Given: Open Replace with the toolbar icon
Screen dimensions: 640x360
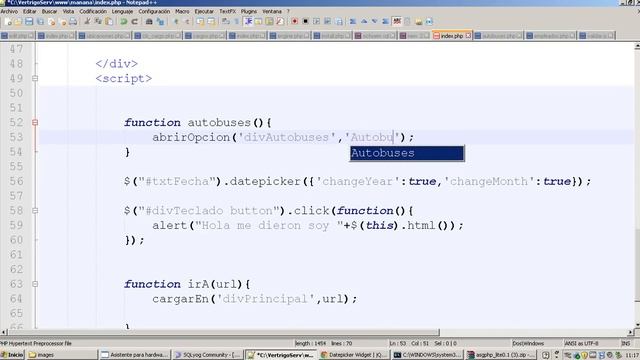Looking at the screenshot, I should [160, 21].
